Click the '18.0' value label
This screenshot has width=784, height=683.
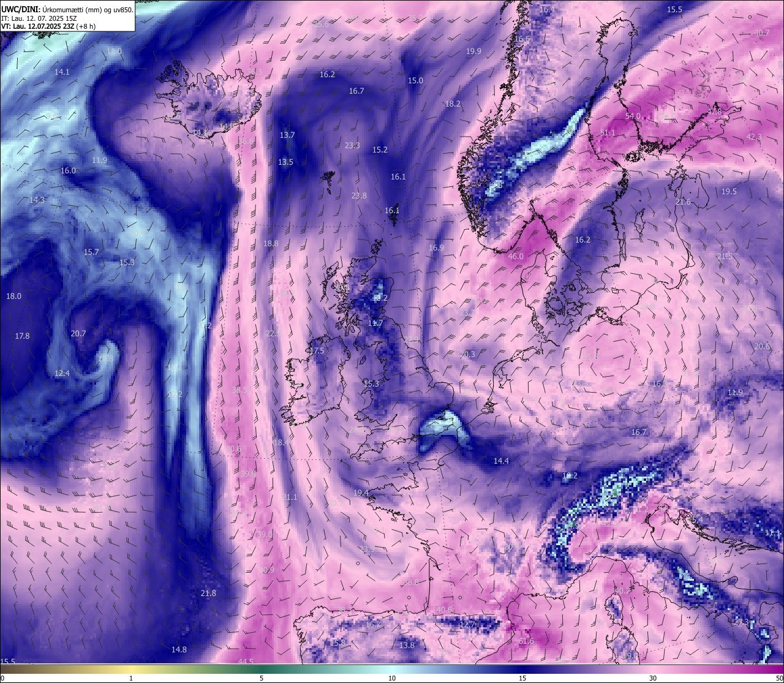tap(13, 296)
